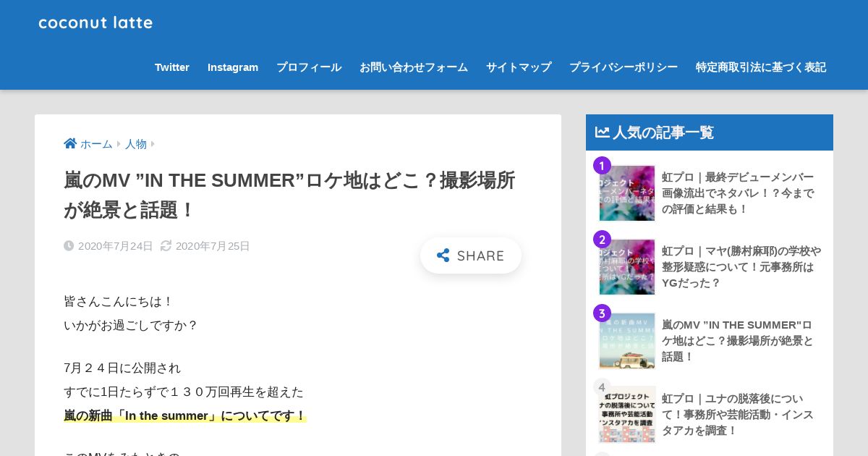The width and height of the screenshot is (868, 456).
Task: Click the share icon on SHARE button
Action: 443,256
